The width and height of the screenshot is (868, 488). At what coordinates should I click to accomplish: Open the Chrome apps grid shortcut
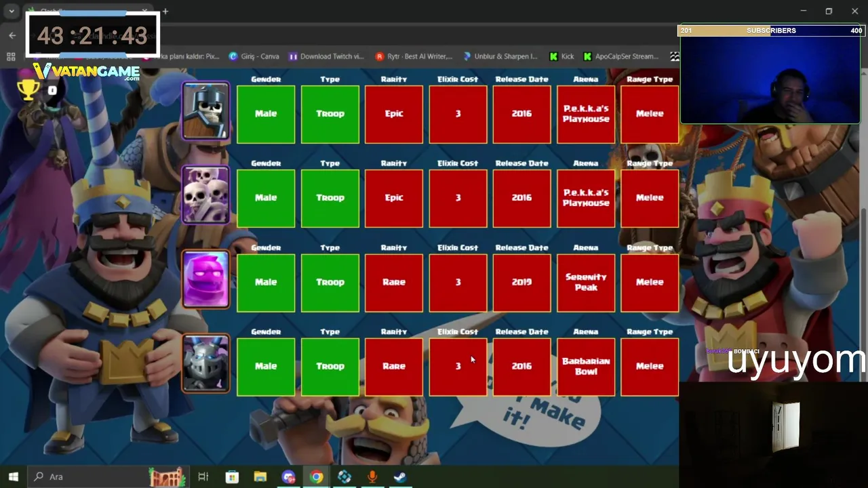coord(11,56)
